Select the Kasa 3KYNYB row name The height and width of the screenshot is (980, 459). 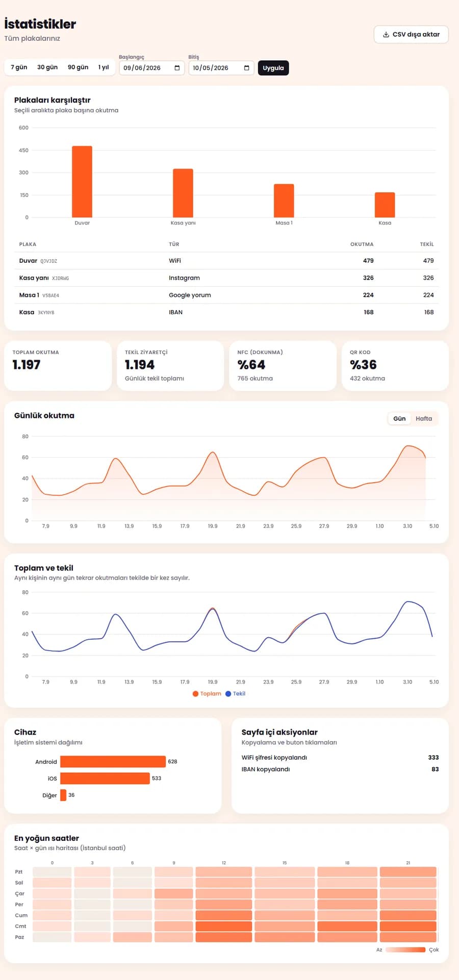point(37,312)
